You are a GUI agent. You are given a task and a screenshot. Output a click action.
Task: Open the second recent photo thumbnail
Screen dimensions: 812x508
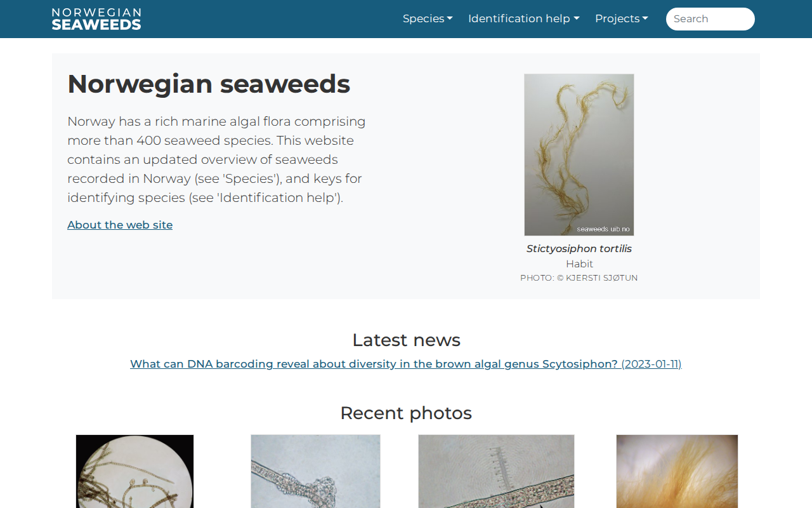click(x=315, y=471)
